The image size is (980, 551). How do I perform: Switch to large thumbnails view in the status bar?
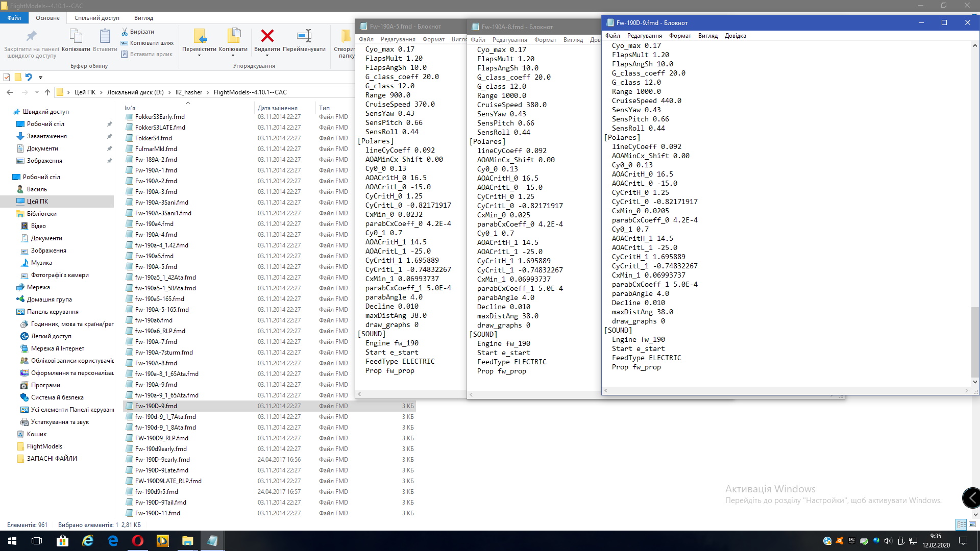(972, 524)
